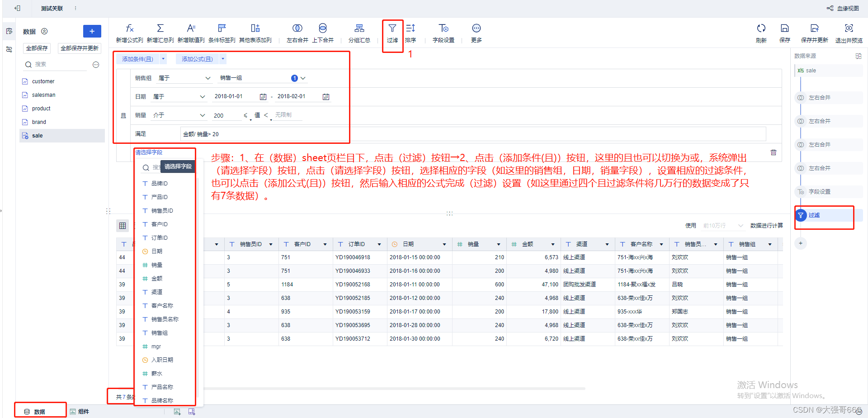This screenshot has width=868, height=418.
Task: Toggle the data source panel layout icon
Action: tap(859, 56)
